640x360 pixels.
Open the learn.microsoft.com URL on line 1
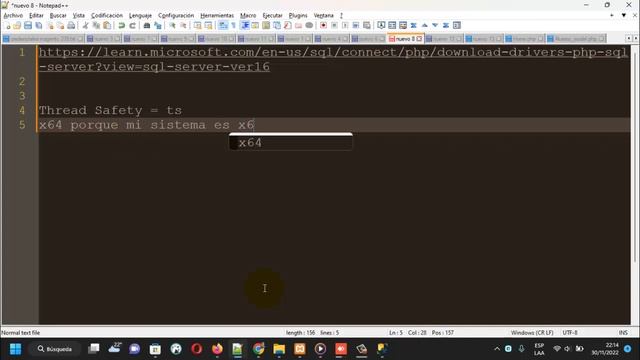coord(333,60)
